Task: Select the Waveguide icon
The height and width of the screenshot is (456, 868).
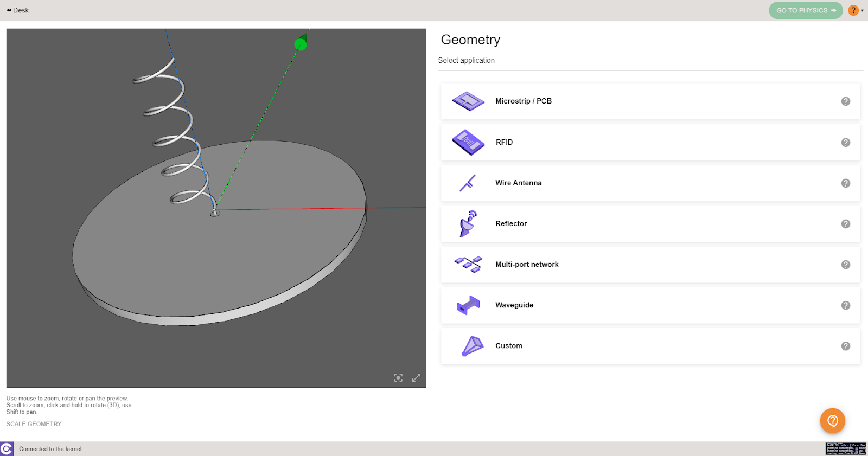Action: pyautogui.click(x=468, y=305)
